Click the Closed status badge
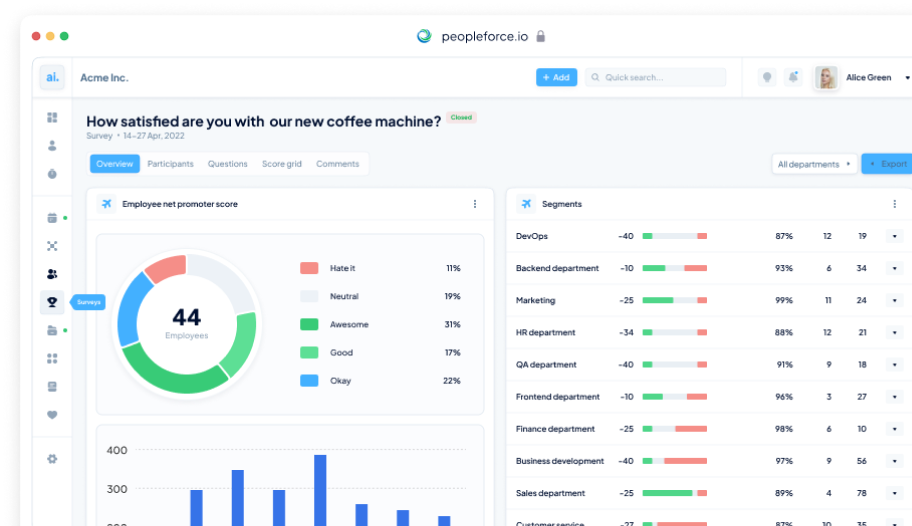The image size is (912, 526). click(x=461, y=118)
